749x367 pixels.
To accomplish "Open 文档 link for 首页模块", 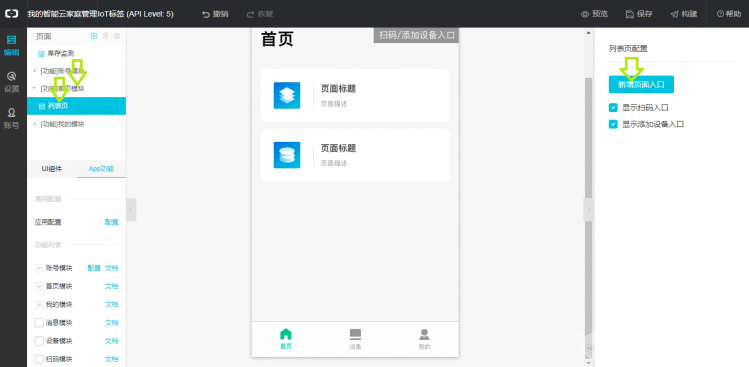I will [112, 286].
